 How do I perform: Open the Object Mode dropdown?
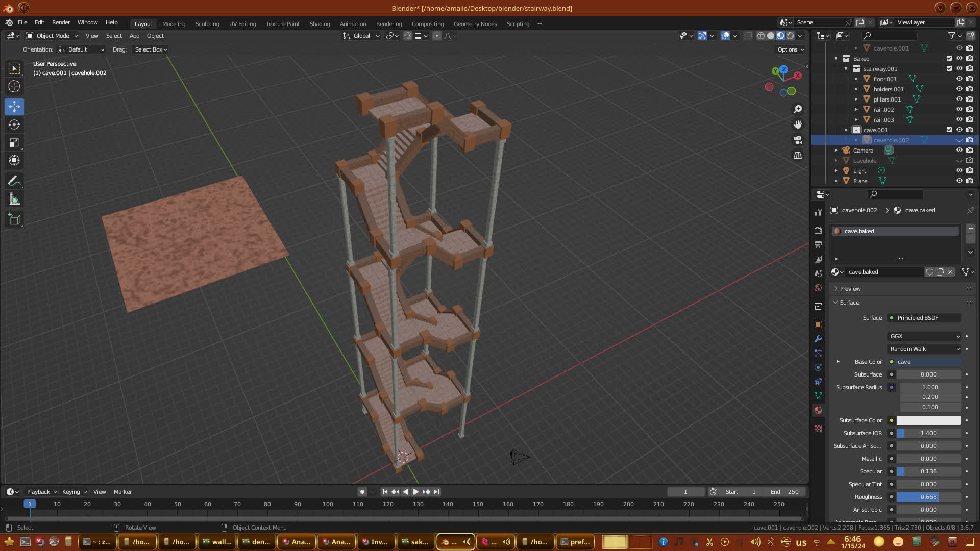(x=53, y=36)
